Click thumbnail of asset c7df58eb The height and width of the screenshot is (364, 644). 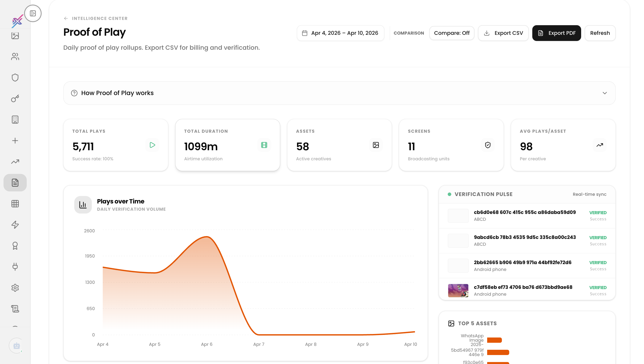(458, 290)
